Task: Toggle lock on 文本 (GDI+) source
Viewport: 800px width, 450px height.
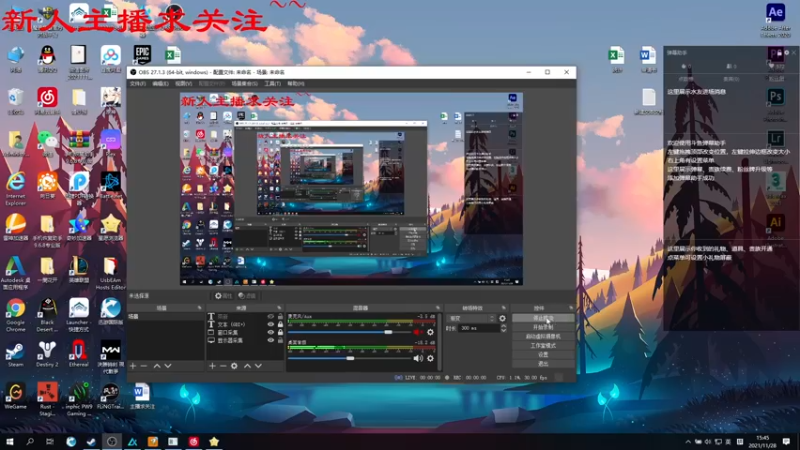Action: pyautogui.click(x=280, y=324)
